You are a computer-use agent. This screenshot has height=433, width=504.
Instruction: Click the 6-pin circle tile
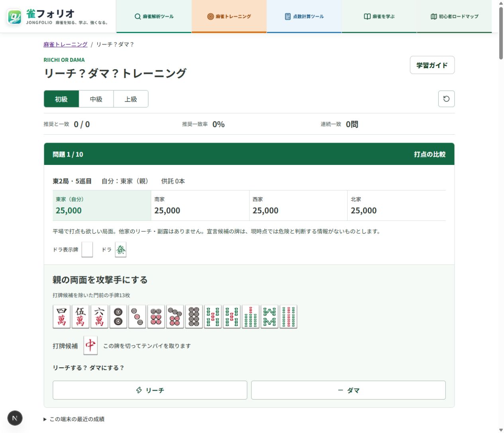pos(156,317)
